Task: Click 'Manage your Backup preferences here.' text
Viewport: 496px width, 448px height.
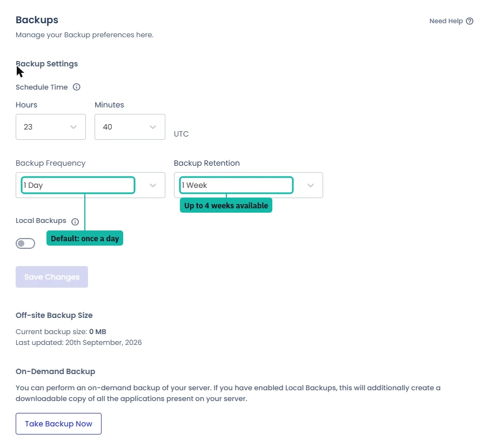Action: pos(84,35)
